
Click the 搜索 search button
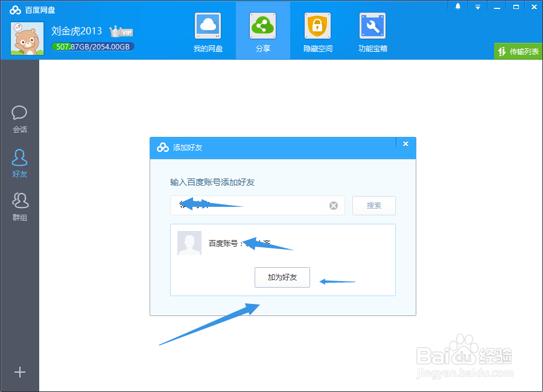(x=374, y=206)
